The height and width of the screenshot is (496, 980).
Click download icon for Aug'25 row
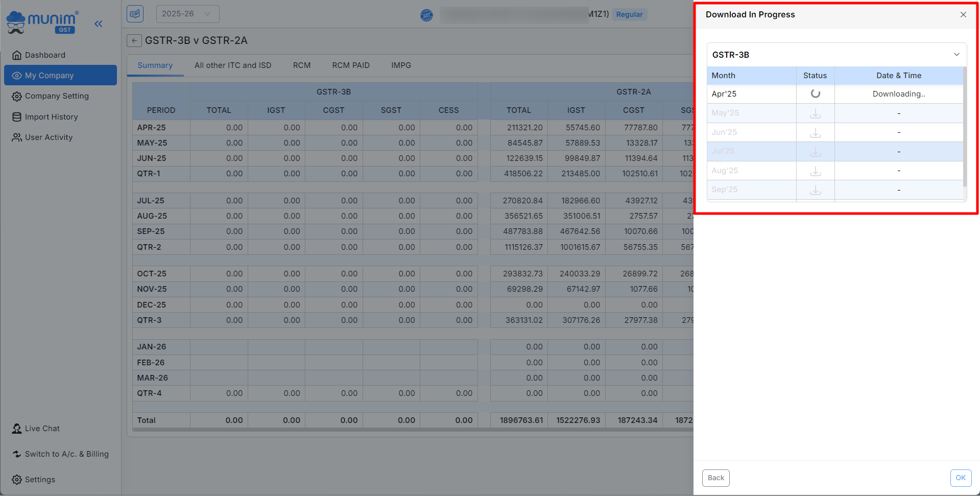point(816,171)
